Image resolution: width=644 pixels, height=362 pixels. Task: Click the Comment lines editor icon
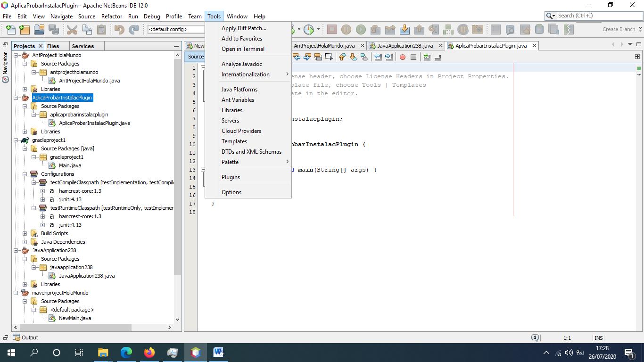tap(427, 57)
